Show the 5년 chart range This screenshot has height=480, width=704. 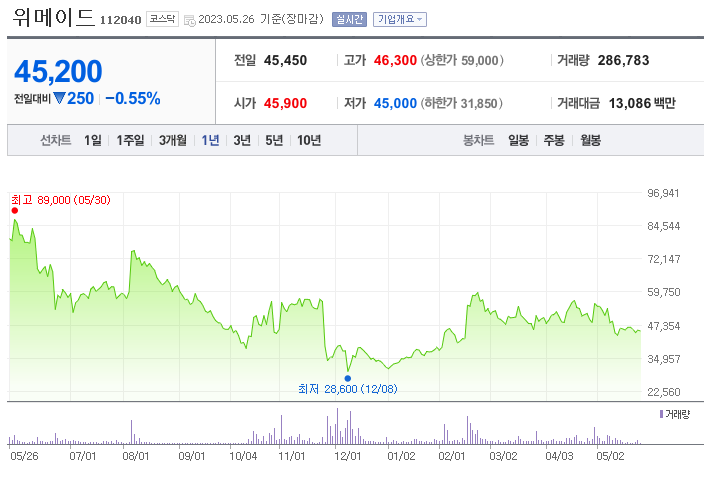[274, 141]
